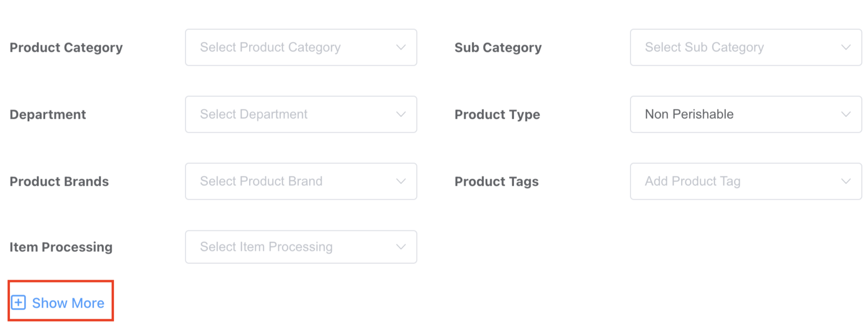Screen dimensions: 868x331
Task: Click the Show More link
Action: click(68, 303)
